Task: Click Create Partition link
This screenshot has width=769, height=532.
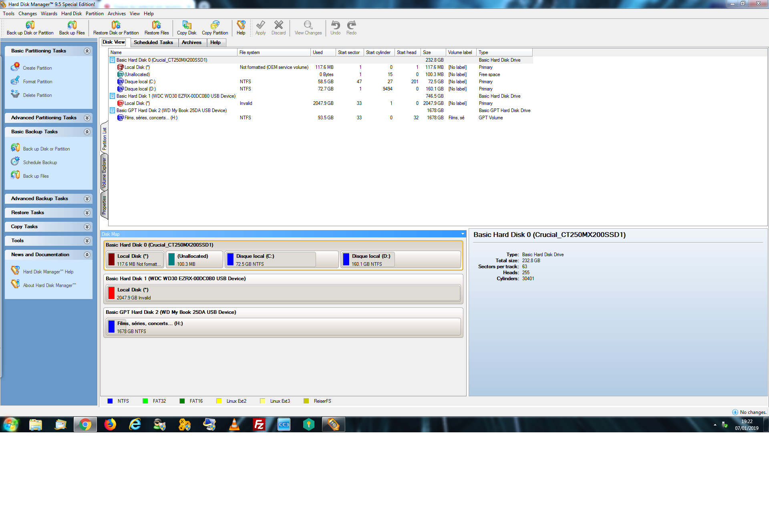Action: tap(37, 68)
